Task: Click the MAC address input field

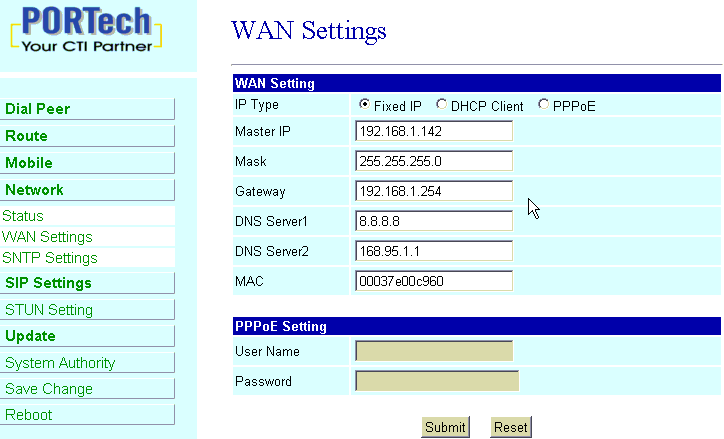Action: click(434, 281)
